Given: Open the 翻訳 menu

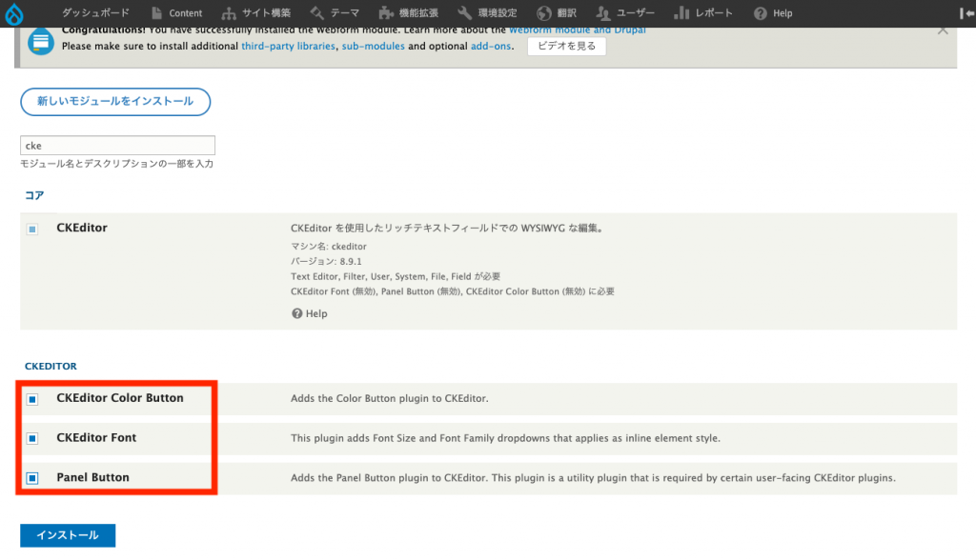Looking at the screenshot, I should point(566,13).
